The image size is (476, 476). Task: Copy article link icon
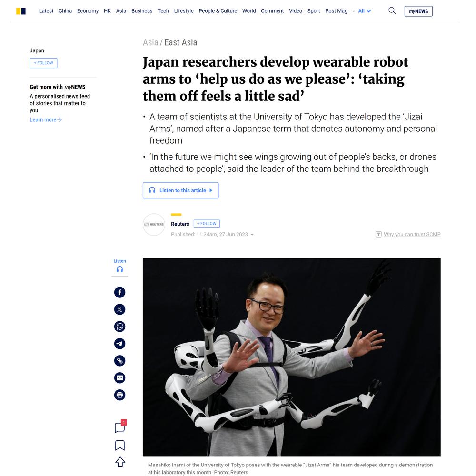119,361
